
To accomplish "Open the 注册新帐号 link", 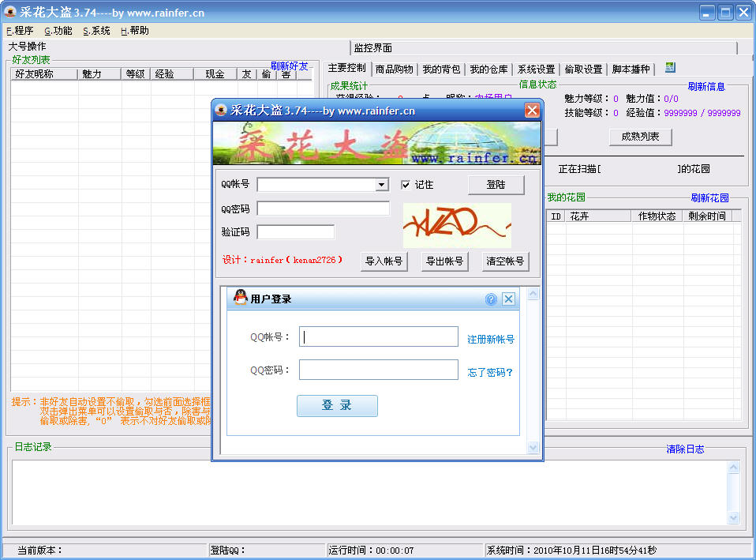I will pyautogui.click(x=490, y=340).
